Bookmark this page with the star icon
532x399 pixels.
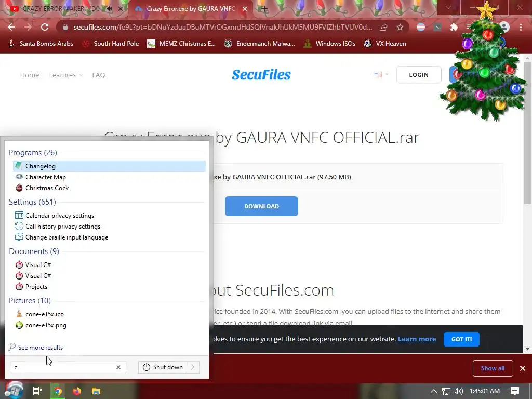pyautogui.click(x=400, y=27)
